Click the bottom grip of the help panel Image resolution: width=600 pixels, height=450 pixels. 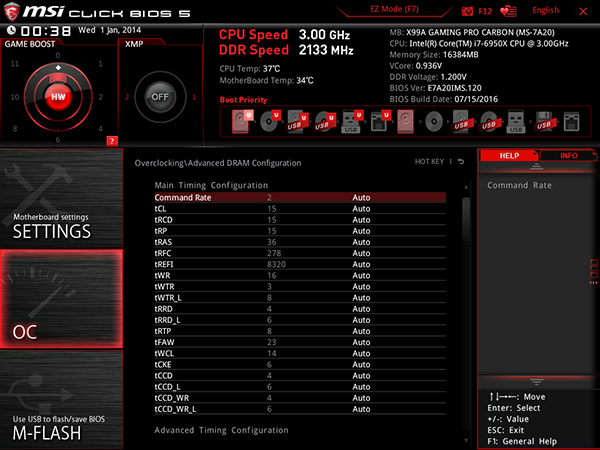[536, 382]
